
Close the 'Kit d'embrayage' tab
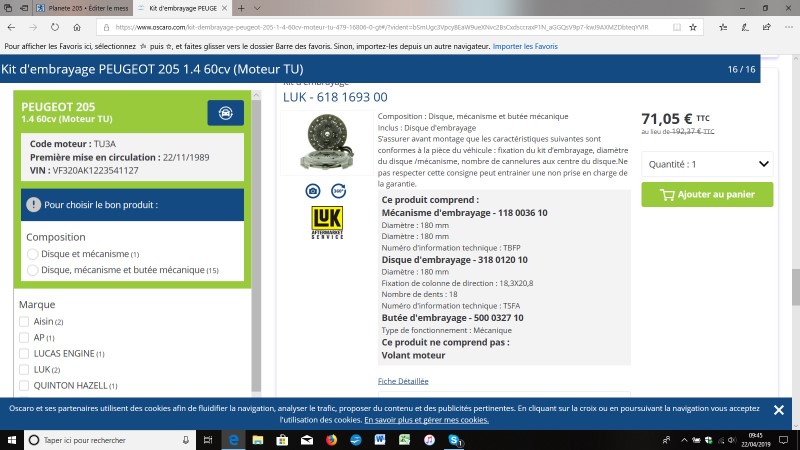224,8
